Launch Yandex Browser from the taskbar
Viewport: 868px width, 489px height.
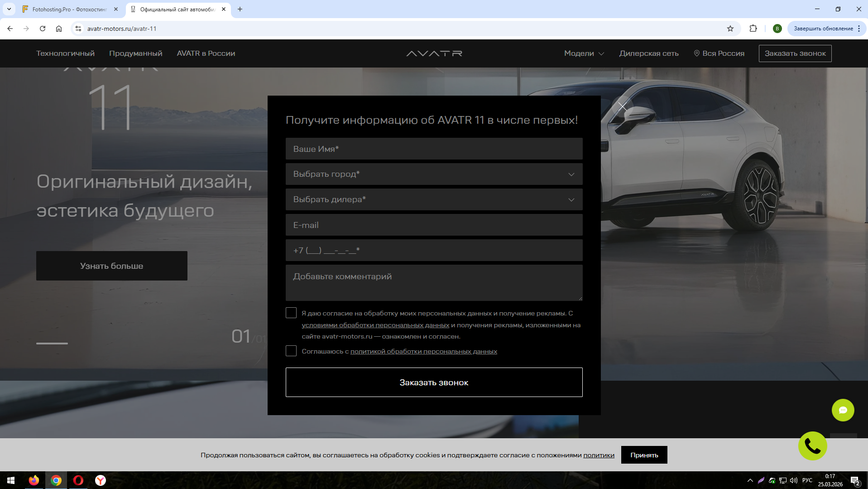coord(101,480)
